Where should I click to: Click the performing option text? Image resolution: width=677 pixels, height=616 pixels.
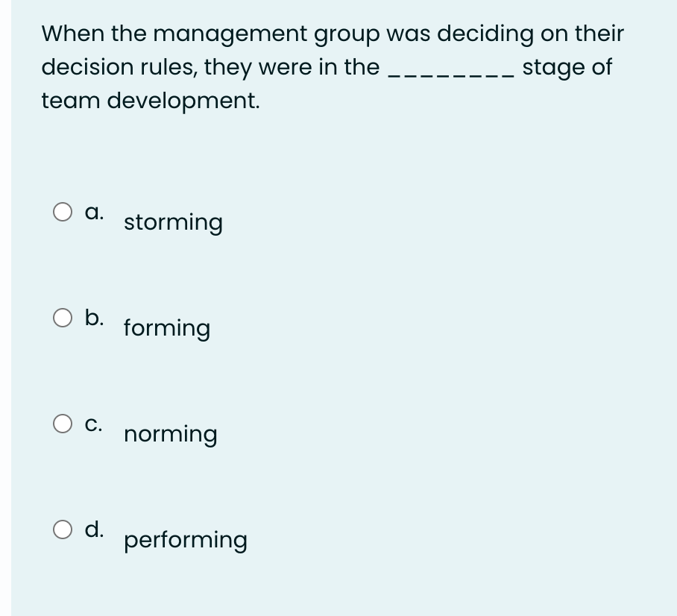pyautogui.click(x=185, y=539)
